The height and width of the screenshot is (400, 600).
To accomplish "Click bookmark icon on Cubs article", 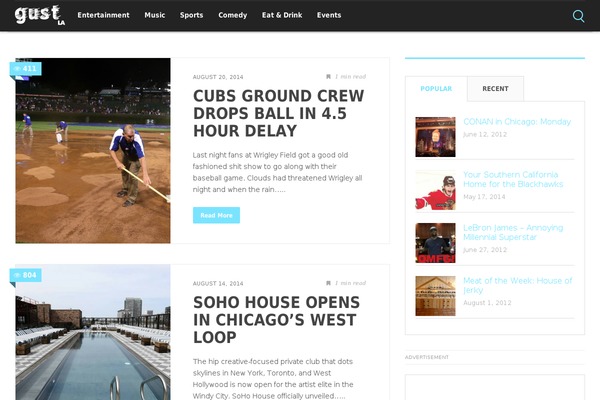I will tap(328, 77).
